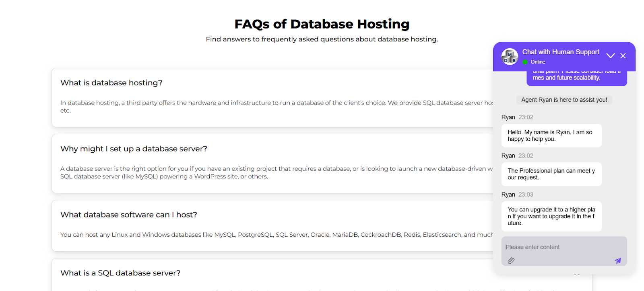Send the message with the paper plane icon

(x=618, y=260)
